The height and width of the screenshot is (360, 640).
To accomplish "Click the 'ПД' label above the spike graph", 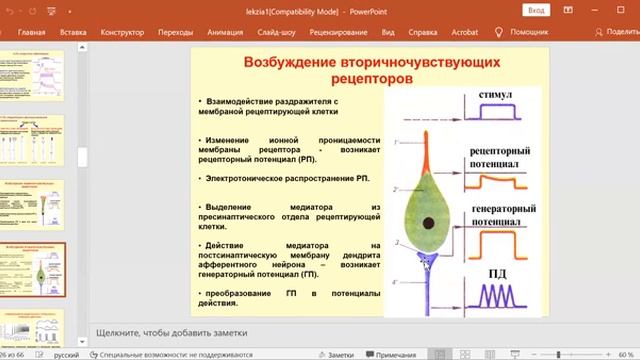I will pyautogui.click(x=497, y=273).
